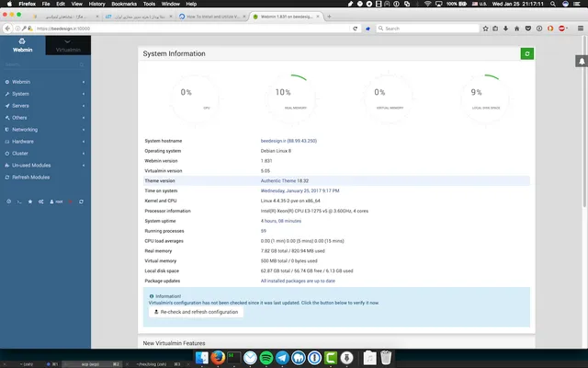Open the command shell icon in sidebar footer

point(19,201)
